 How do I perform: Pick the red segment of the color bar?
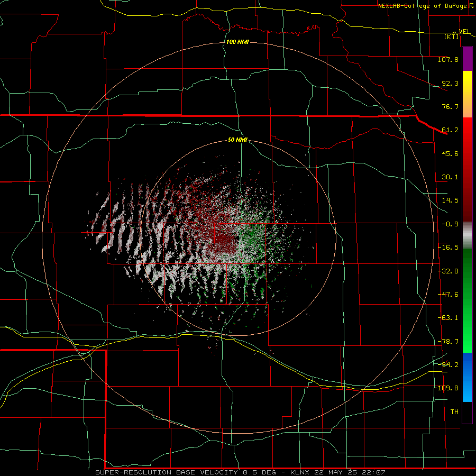pos(467,169)
